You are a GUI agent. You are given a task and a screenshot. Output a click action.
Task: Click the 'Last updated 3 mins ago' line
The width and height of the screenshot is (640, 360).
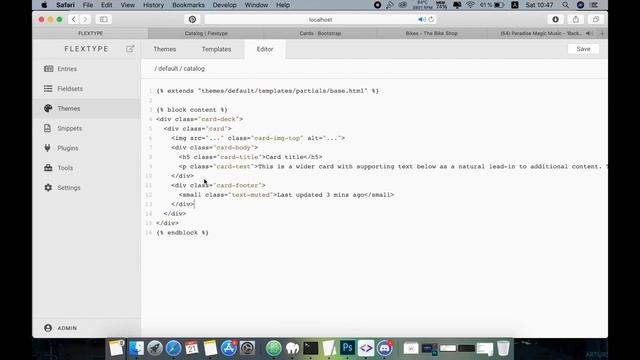[286, 195]
